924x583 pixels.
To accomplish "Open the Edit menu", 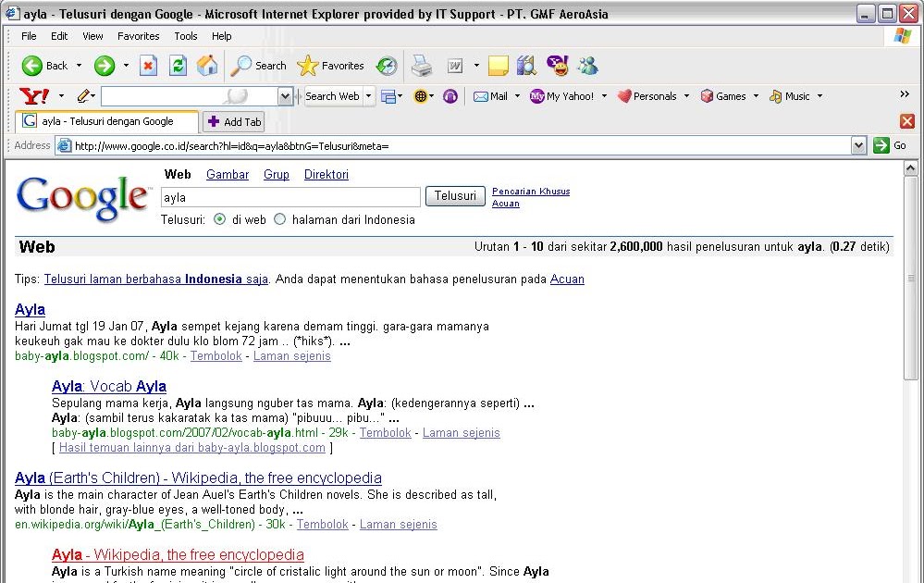I will pyautogui.click(x=59, y=36).
